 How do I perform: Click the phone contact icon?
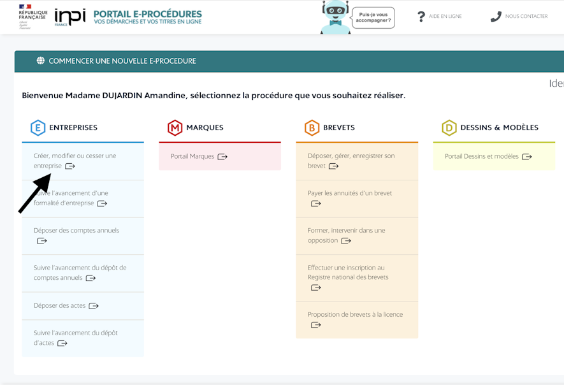(496, 17)
